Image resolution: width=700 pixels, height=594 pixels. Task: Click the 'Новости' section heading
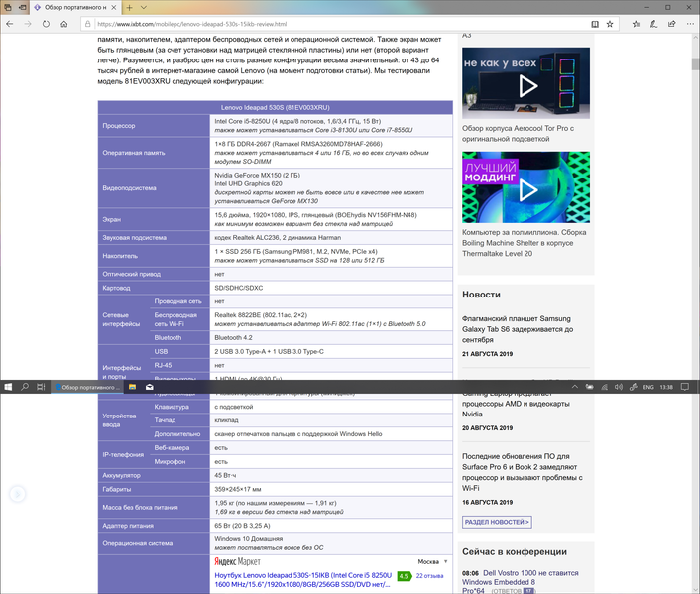coord(481,295)
